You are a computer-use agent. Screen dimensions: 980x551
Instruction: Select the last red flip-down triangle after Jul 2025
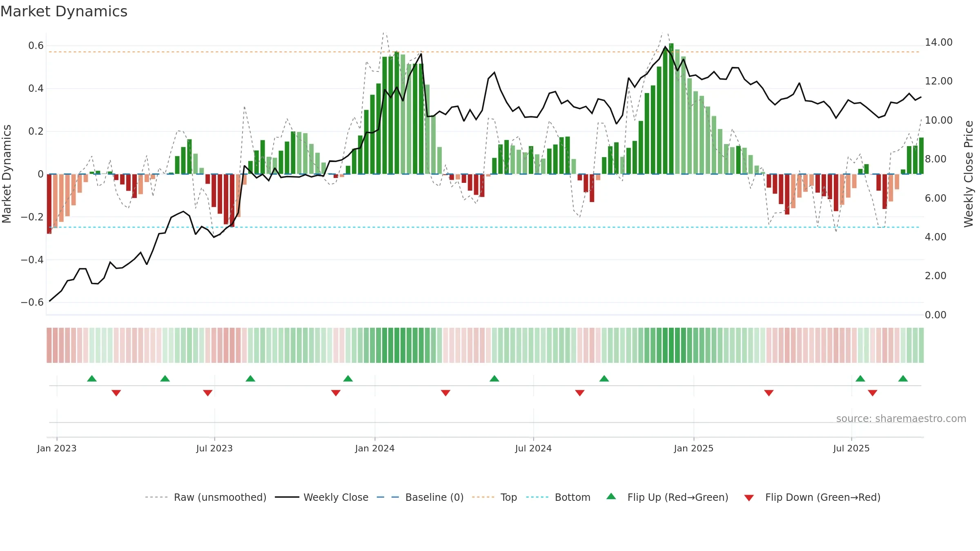873,393
